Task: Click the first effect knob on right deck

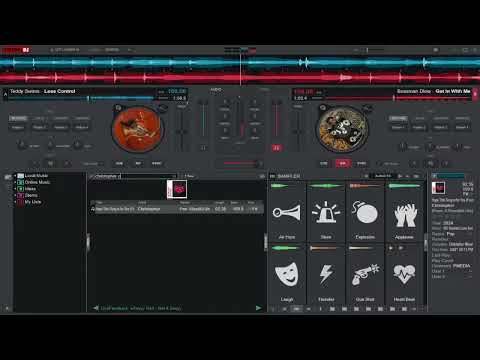Action: coord(403,146)
